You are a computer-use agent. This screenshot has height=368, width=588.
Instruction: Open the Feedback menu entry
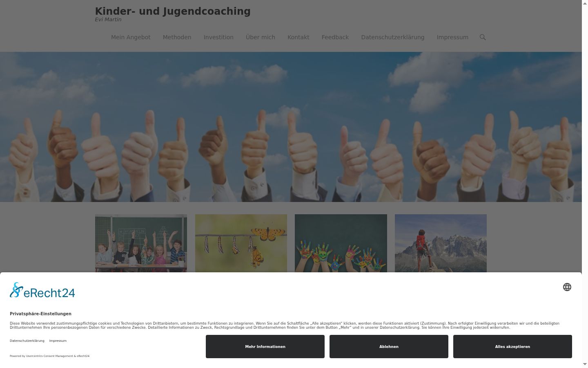tap(335, 37)
